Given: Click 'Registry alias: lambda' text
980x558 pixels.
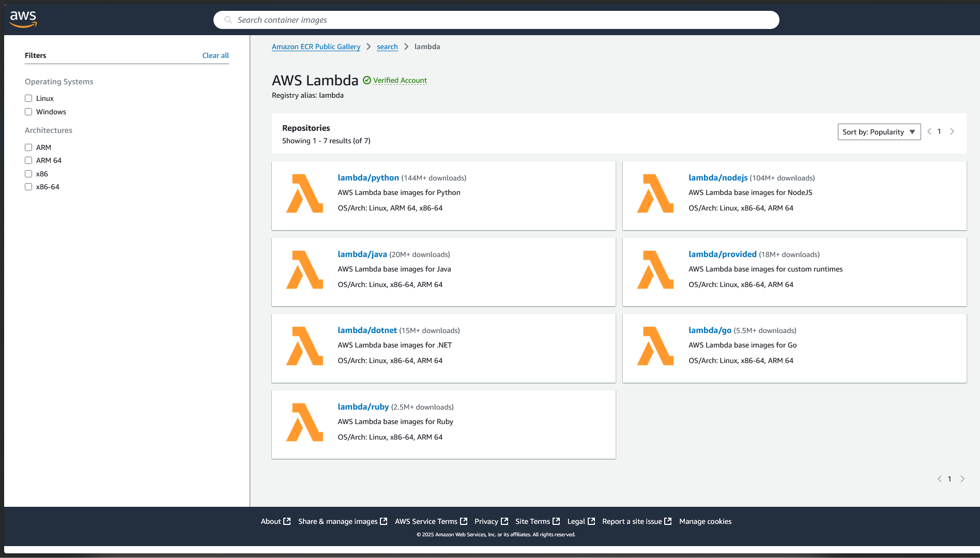Looking at the screenshot, I should [308, 95].
